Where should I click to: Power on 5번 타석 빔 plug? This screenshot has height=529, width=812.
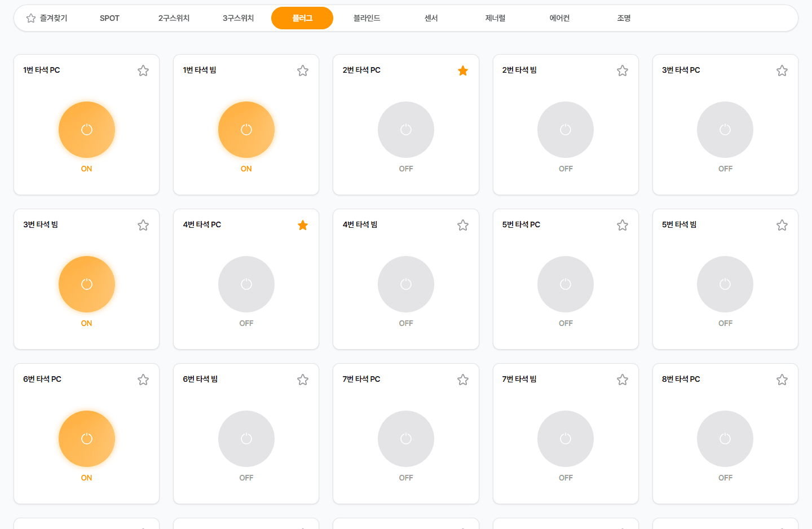point(725,284)
